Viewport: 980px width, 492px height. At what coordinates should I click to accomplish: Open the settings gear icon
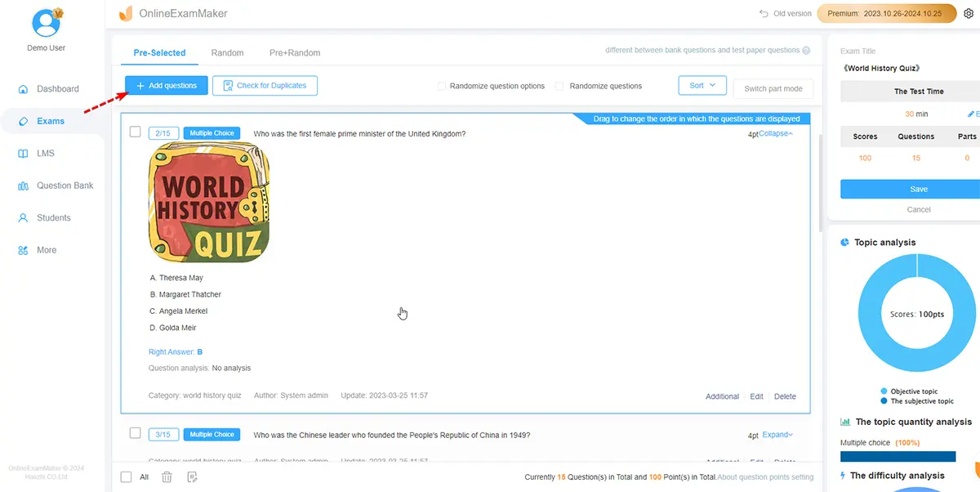point(969,14)
